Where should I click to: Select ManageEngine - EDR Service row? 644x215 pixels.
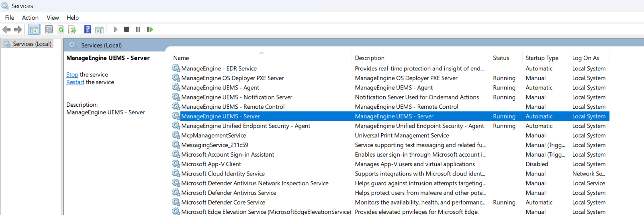click(390, 68)
